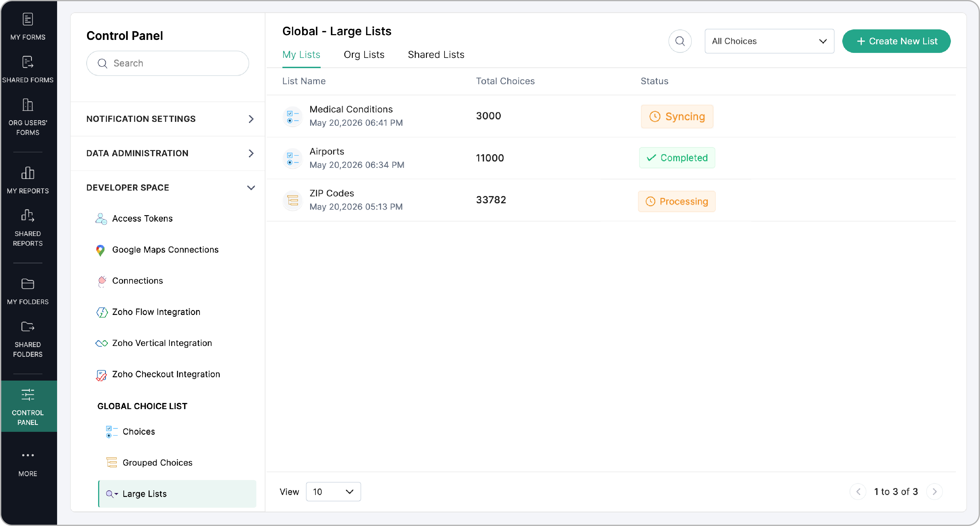Switch to Org Lists tab

[x=364, y=55]
